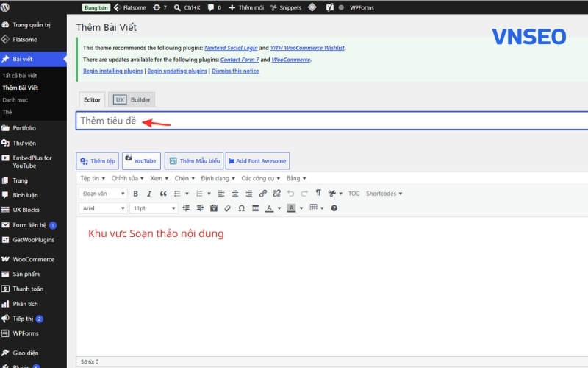This screenshot has width=588, height=368.
Task: Expand the table options arrow
Action: 322,208
